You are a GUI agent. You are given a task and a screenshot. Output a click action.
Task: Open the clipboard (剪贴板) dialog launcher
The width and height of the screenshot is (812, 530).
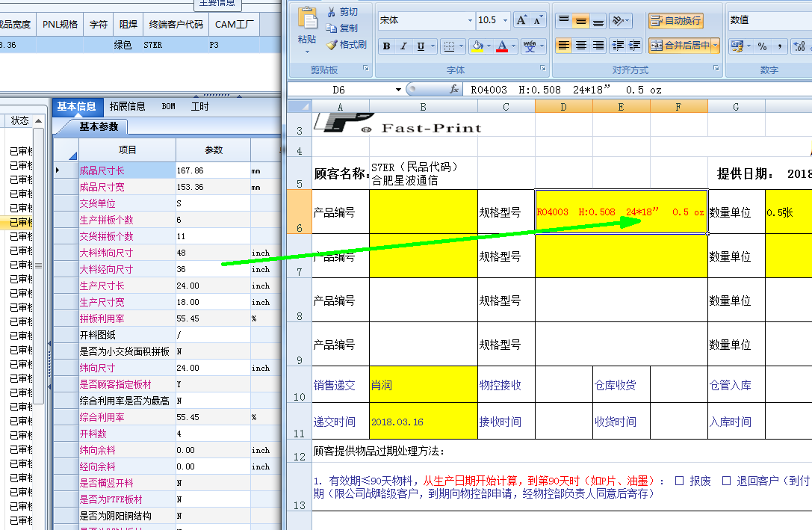coord(365,68)
